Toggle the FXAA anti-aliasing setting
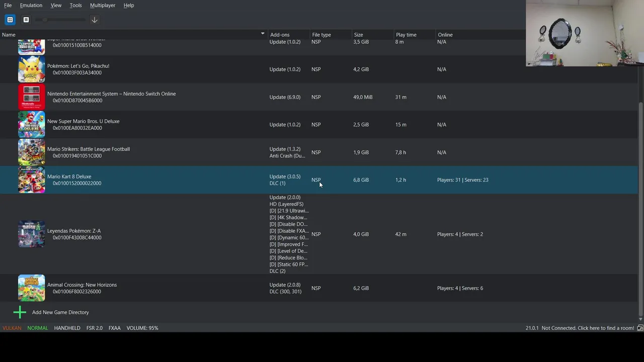This screenshot has width=644, height=362. [x=114, y=328]
